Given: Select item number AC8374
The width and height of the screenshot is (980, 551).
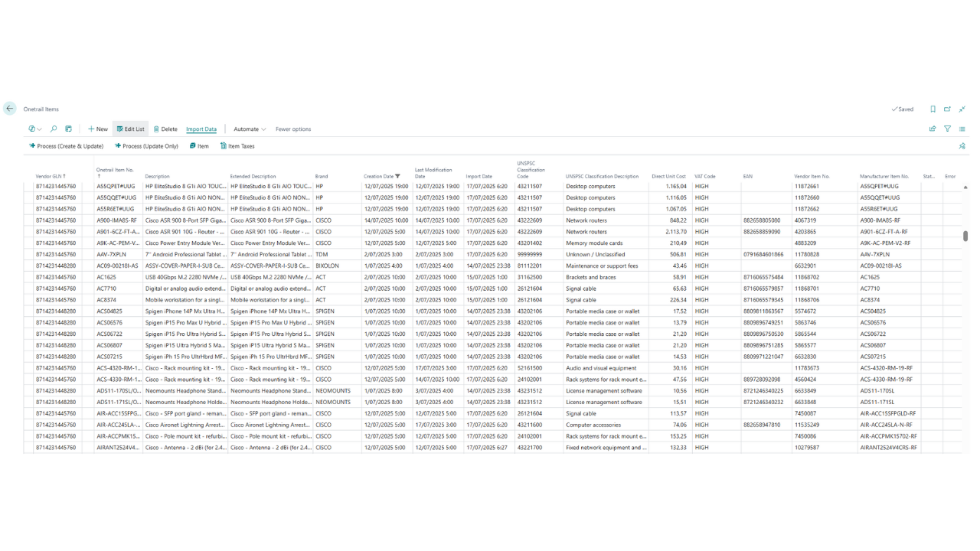Looking at the screenshot, I should coord(106,300).
